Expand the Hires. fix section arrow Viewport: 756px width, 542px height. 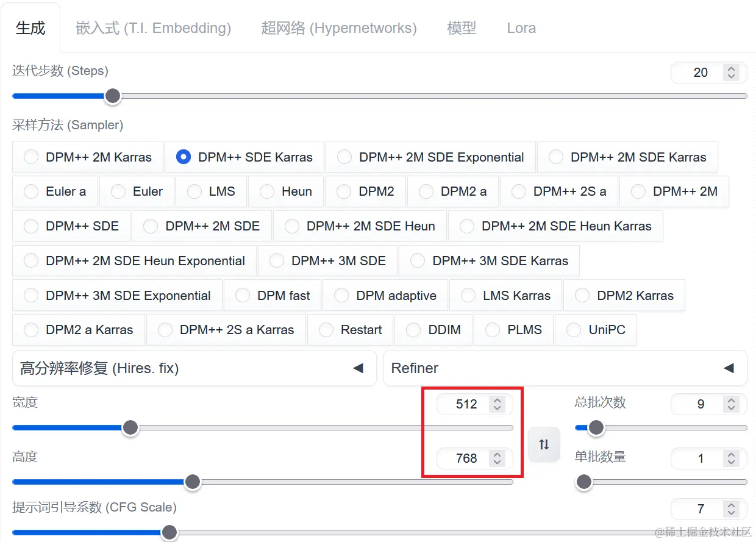click(x=358, y=368)
